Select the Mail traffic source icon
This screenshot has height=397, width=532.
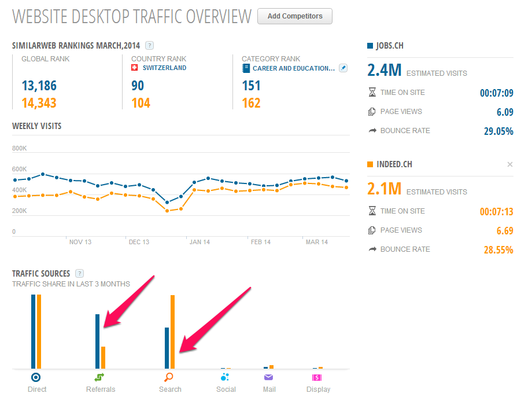click(x=268, y=377)
